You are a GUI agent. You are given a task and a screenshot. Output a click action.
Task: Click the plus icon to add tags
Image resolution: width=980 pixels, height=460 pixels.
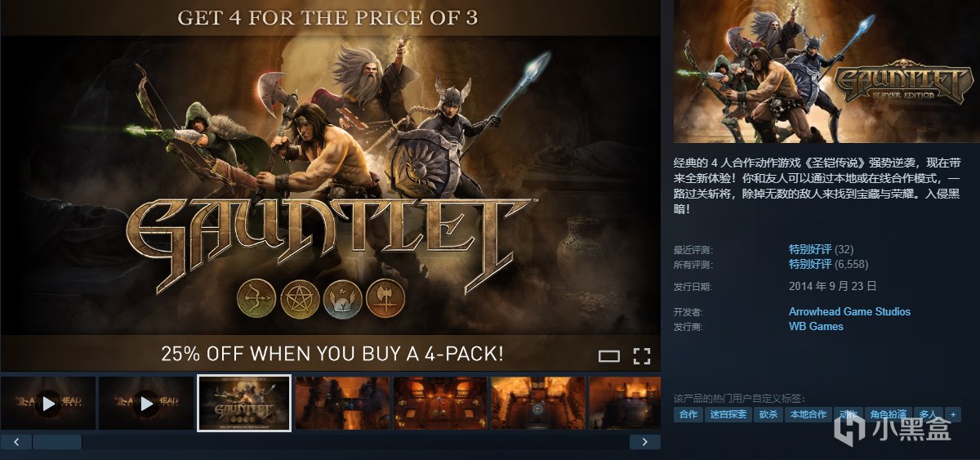tap(952, 414)
